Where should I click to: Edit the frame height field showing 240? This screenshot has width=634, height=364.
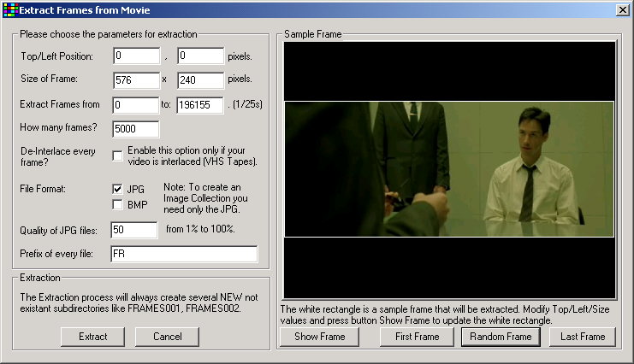pyautogui.click(x=200, y=80)
